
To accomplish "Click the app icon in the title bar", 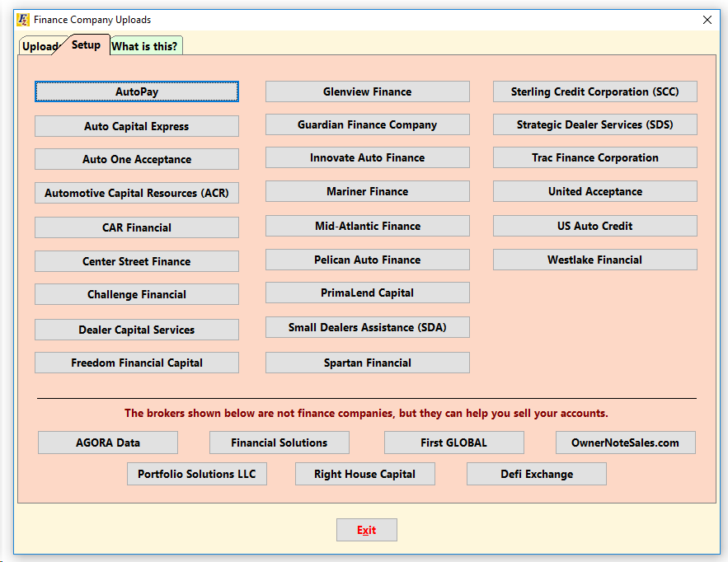I will 23,20.
